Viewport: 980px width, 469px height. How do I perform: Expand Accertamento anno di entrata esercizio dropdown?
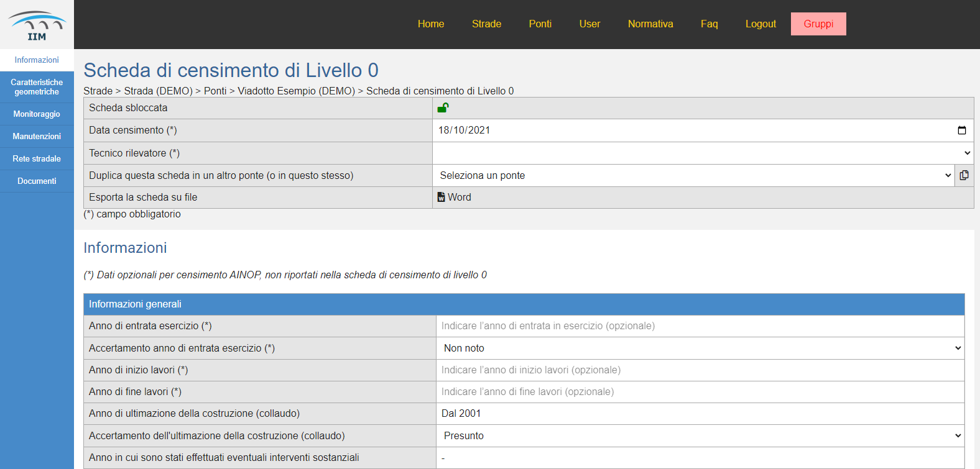tap(700, 348)
